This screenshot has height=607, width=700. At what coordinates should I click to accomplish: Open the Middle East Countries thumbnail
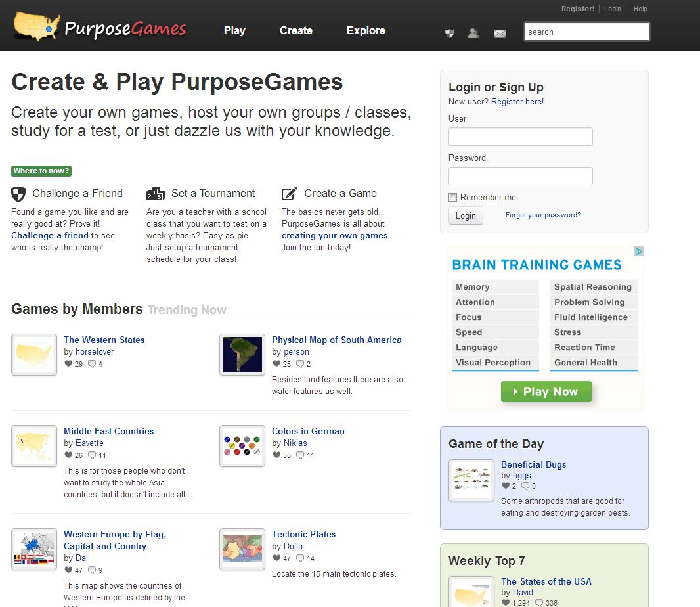coord(34,446)
